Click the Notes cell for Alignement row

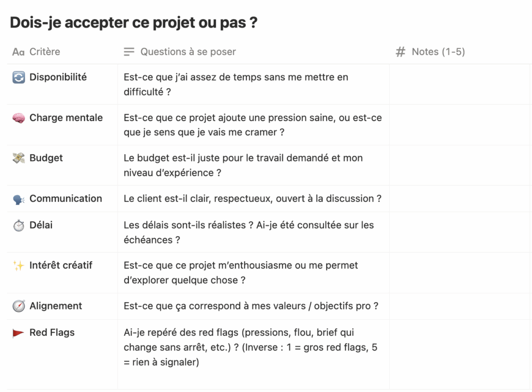click(x=460, y=306)
